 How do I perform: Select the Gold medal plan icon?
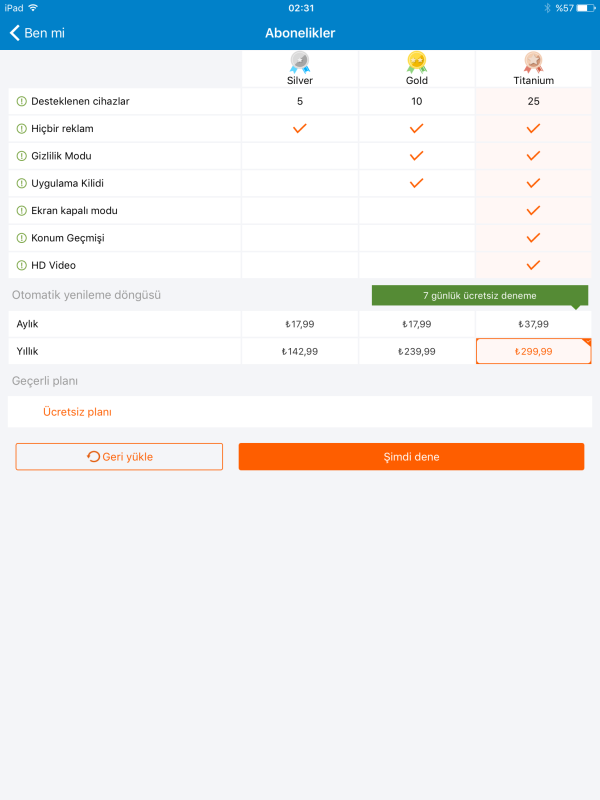click(x=416, y=62)
